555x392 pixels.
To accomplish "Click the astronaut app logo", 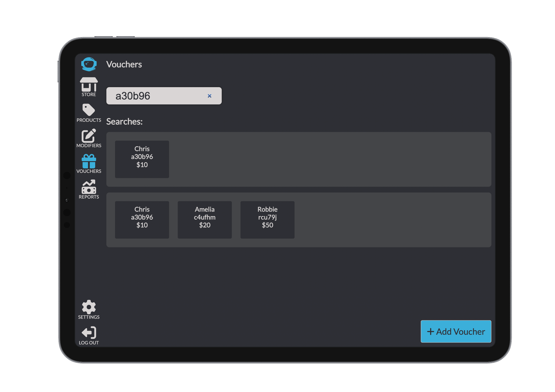I will pyautogui.click(x=89, y=64).
